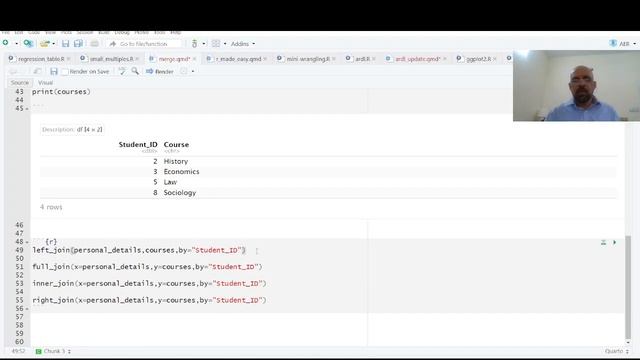
Task: Click the Render button
Action: coord(160,71)
